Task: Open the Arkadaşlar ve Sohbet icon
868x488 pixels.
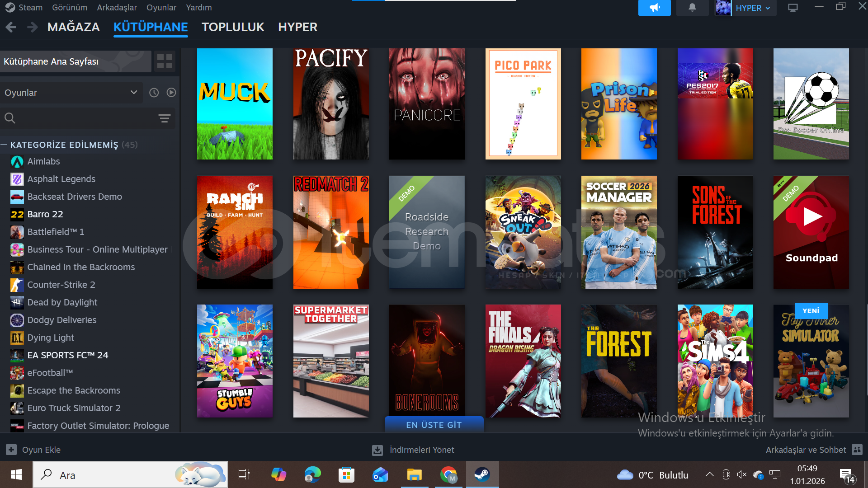Action: tap(857, 450)
